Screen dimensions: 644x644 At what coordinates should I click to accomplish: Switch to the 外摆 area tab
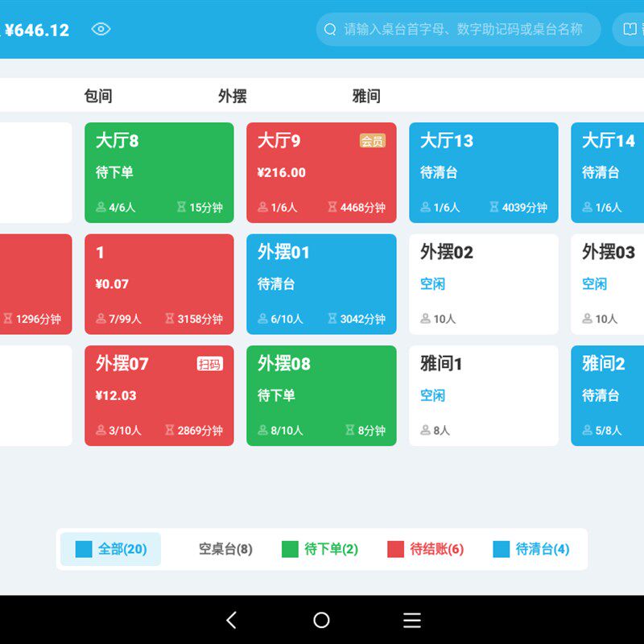pyautogui.click(x=233, y=96)
